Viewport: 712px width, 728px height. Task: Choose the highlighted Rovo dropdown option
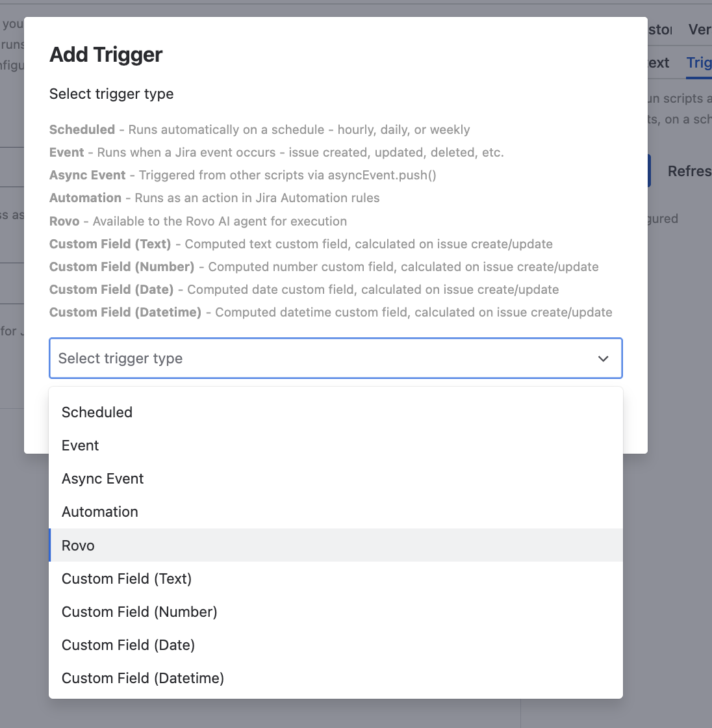78,545
